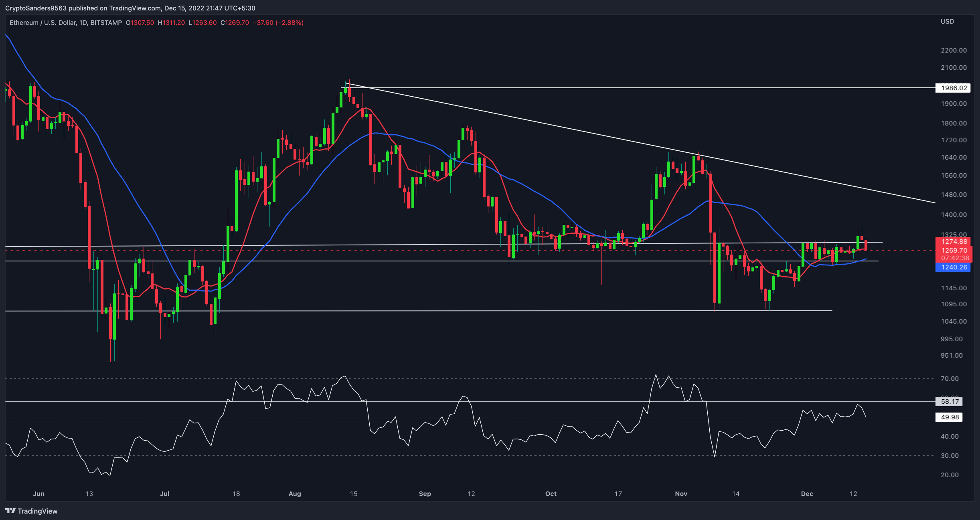Click the Nov label on time axis
Image resolution: width=980 pixels, height=520 pixels.
[681, 494]
